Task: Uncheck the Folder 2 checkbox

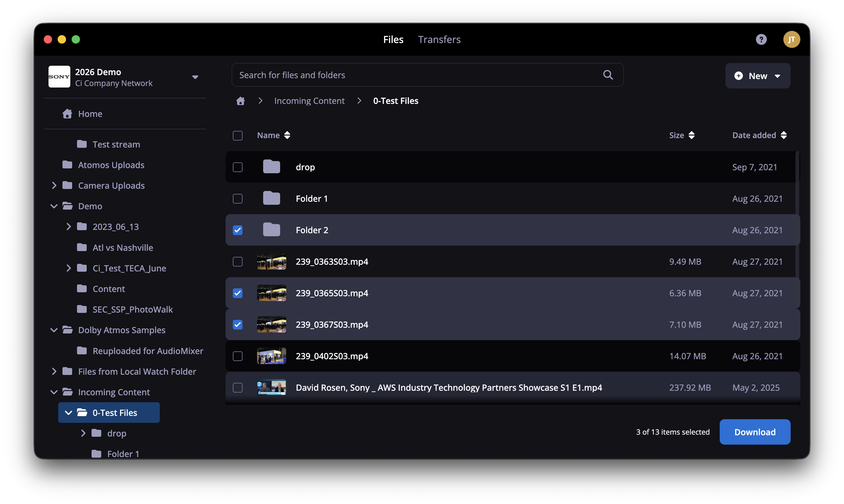Action: (x=238, y=230)
